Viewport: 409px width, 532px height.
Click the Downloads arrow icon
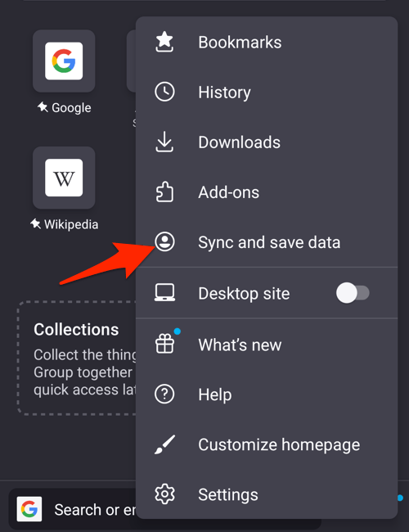pos(164,142)
